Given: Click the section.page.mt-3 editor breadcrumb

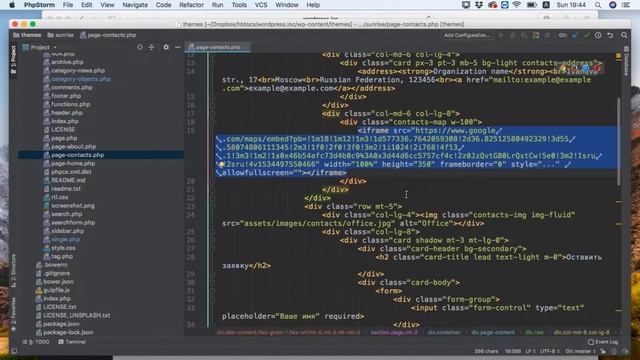Looking at the screenshot, I should [x=394, y=333].
